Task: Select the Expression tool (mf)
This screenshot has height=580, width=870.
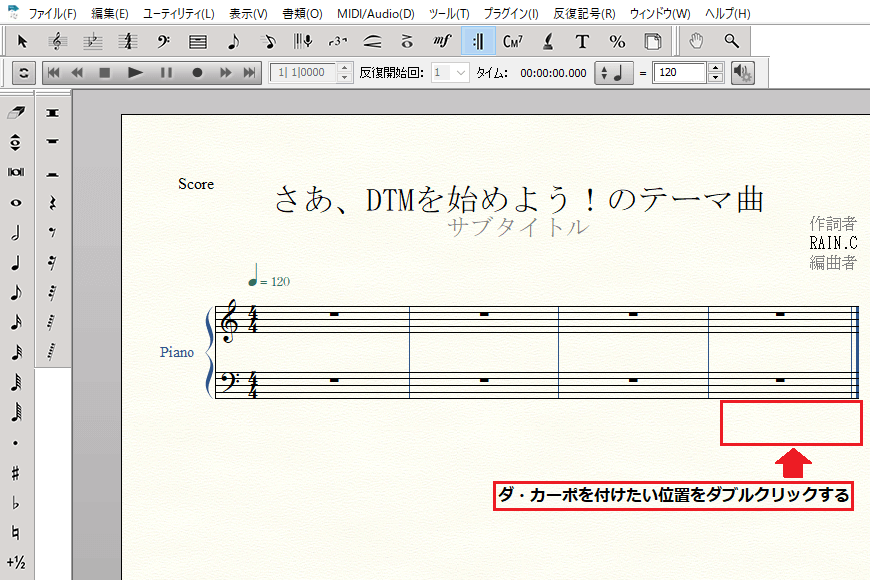Action: 442,41
